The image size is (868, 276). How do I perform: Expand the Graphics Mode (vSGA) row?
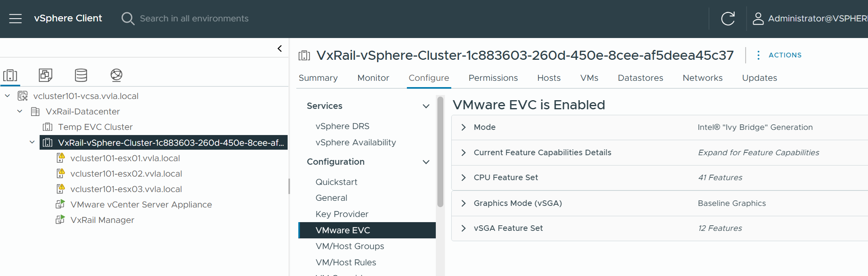(464, 203)
